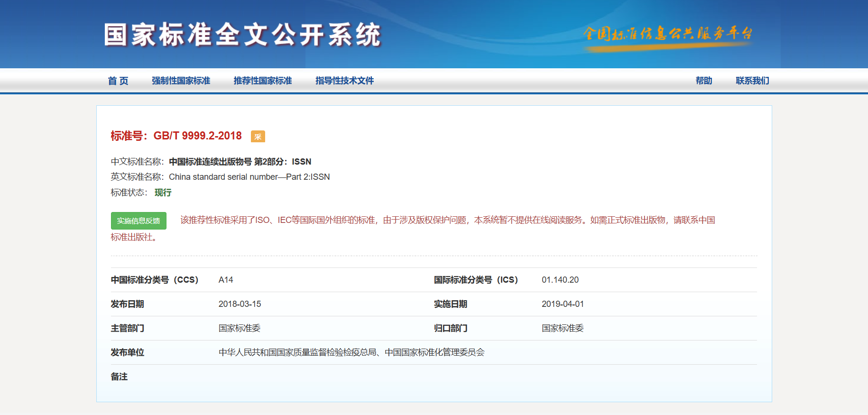This screenshot has height=415, width=868.
Task: Click the standard number GB/T 9999.2-2018 heading
Action: click(x=197, y=136)
